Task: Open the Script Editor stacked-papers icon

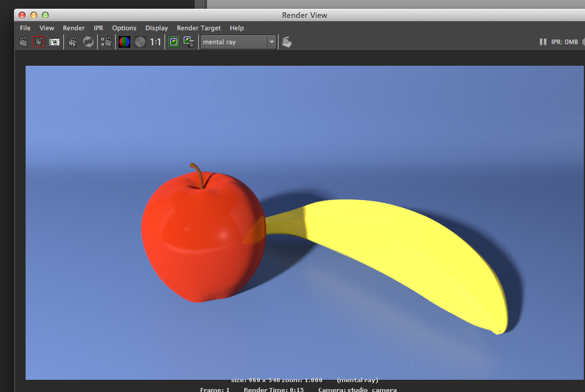Action: click(x=287, y=42)
